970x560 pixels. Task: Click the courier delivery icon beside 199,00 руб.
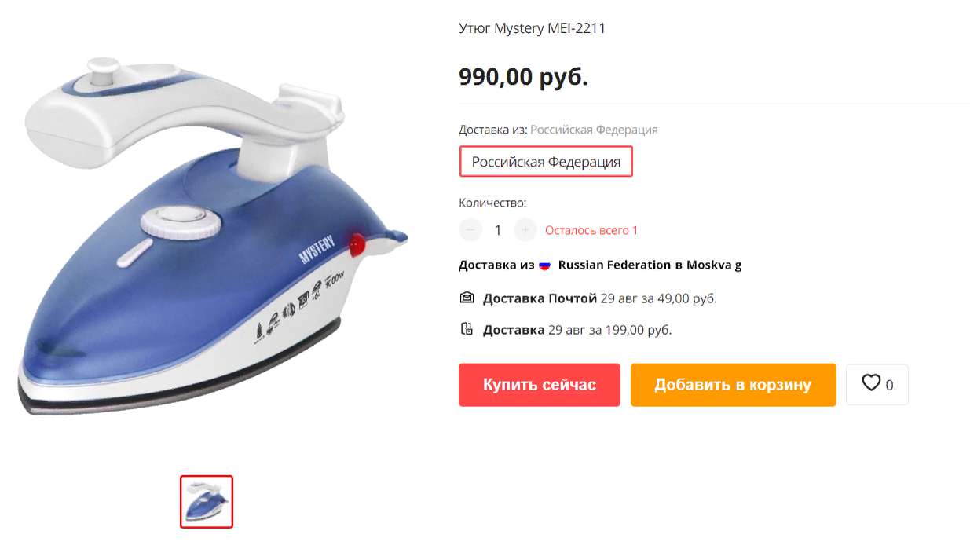pos(467,329)
